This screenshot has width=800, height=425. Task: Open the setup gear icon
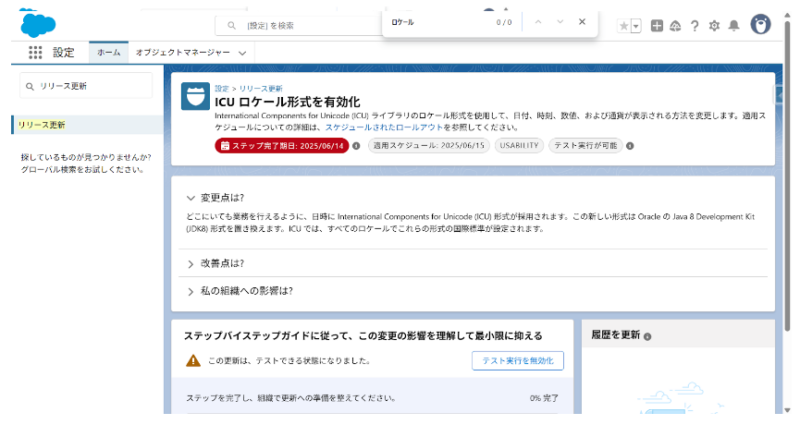pos(714,26)
